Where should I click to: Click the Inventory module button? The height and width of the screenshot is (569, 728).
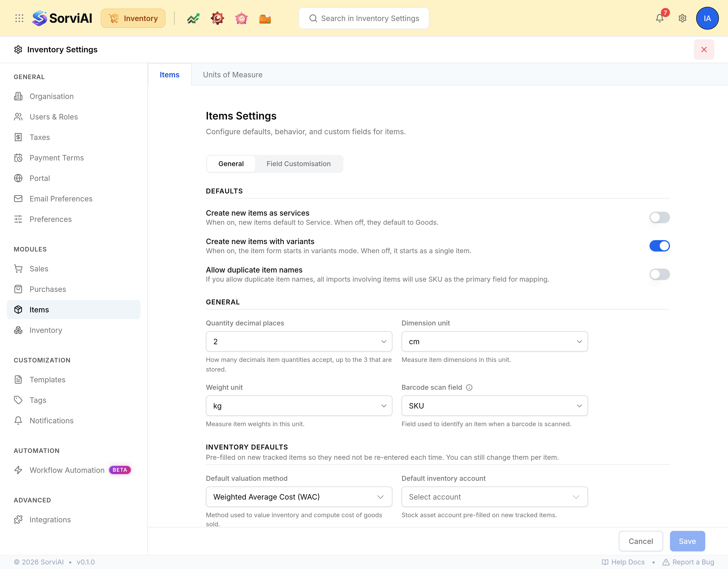click(x=133, y=18)
